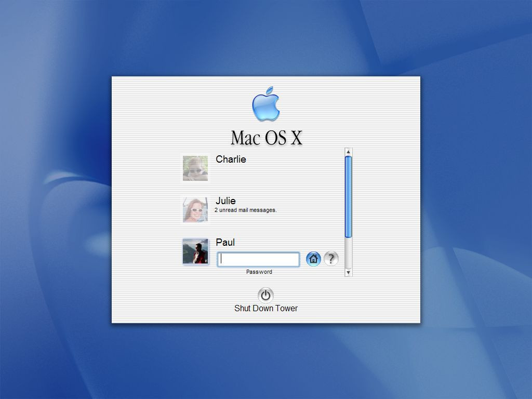532x399 pixels.
Task: Click the blue Apple logo
Action: [266, 104]
